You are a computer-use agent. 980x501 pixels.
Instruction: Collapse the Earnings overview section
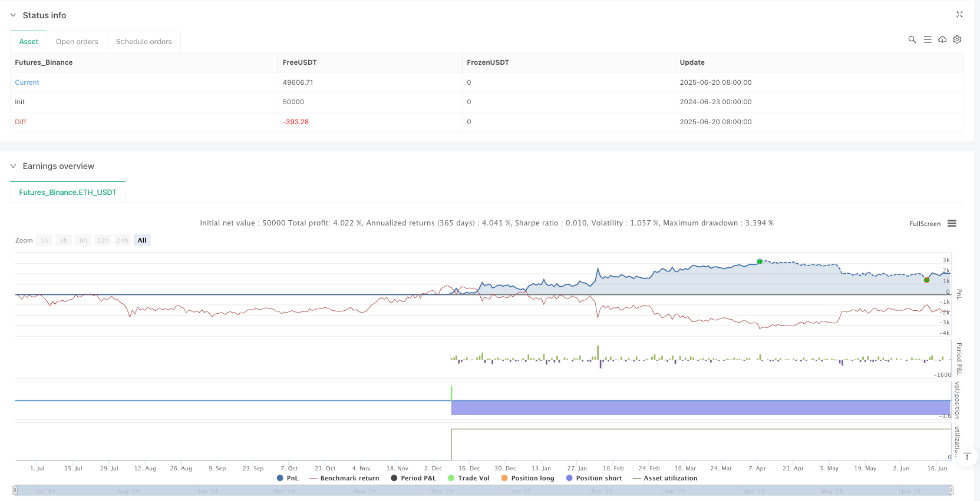click(13, 166)
